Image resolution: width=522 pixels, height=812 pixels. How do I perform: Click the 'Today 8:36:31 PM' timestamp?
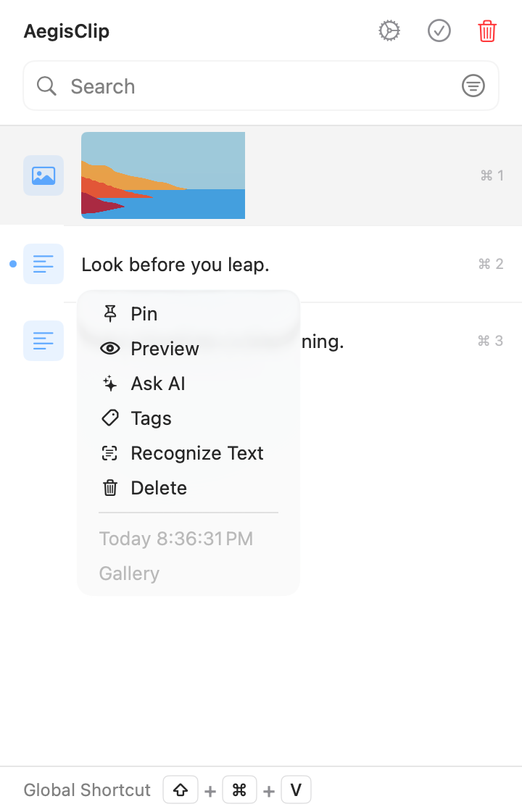pyautogui.click(x=176, y=539)
